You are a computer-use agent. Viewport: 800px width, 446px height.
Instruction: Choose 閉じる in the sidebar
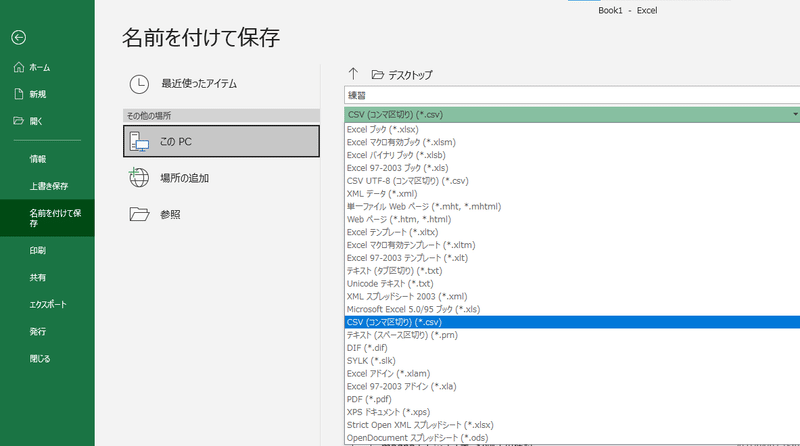coord(40,359)
